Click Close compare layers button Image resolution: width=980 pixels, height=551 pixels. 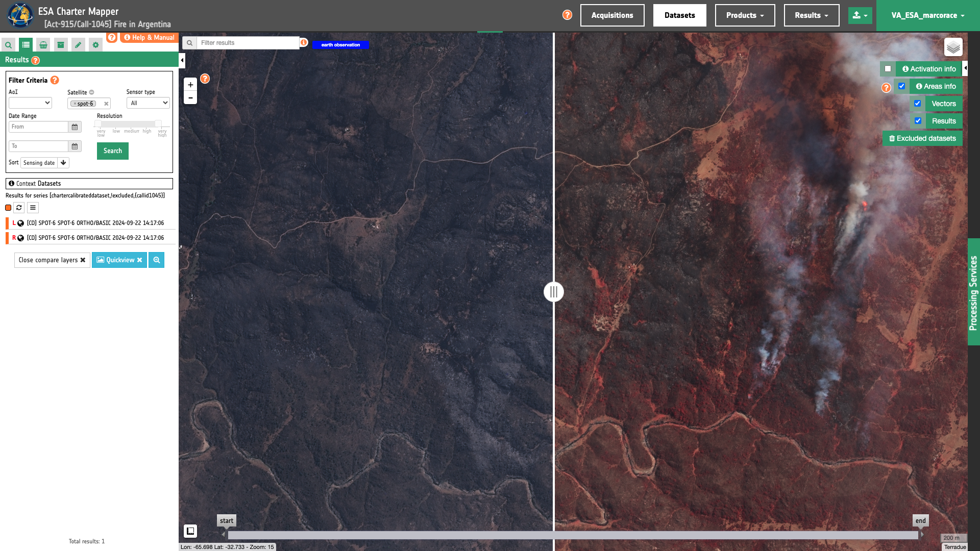52,260
